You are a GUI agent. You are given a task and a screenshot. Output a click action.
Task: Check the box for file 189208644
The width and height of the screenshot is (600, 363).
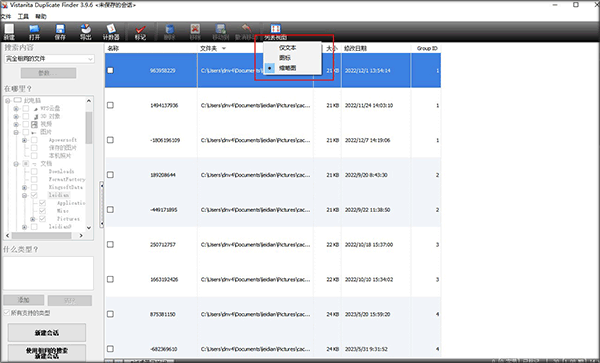(110, 175)
